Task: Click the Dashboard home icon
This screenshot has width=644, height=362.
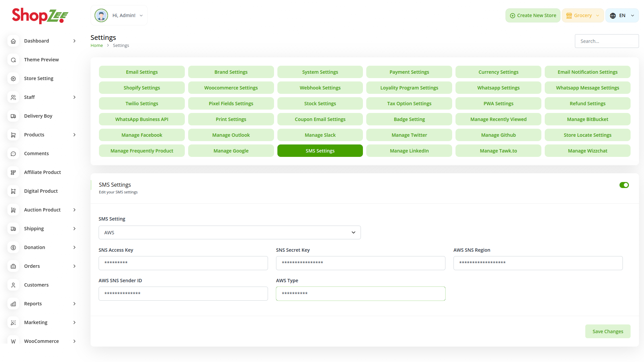Action: [x=13, y=41]
